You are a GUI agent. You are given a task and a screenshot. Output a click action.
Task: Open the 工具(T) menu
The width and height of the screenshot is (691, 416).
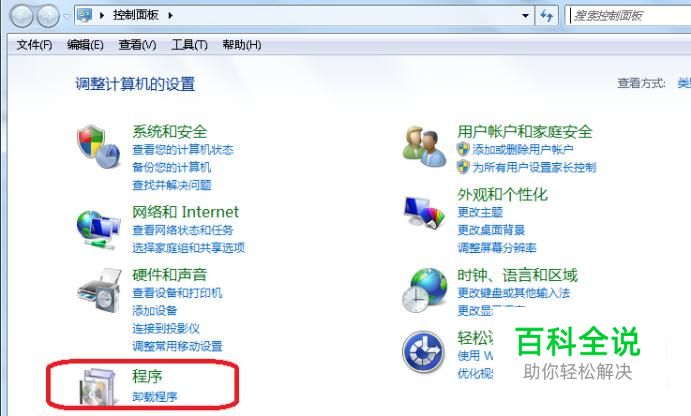[189, 45]
